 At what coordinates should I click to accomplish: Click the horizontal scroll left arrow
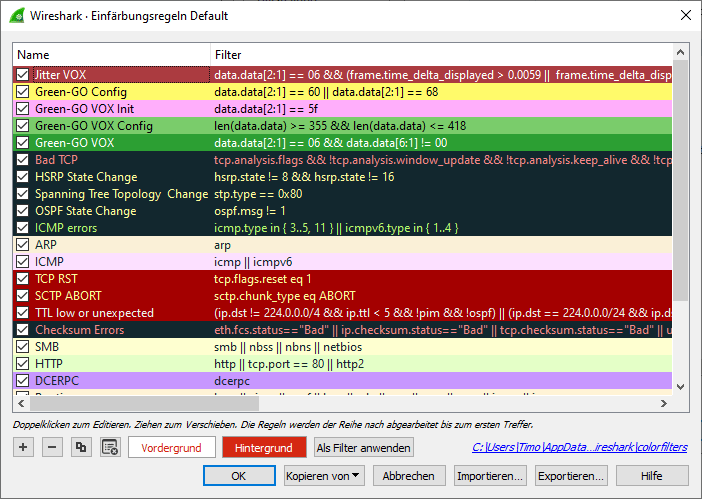[x=21, y=403]
